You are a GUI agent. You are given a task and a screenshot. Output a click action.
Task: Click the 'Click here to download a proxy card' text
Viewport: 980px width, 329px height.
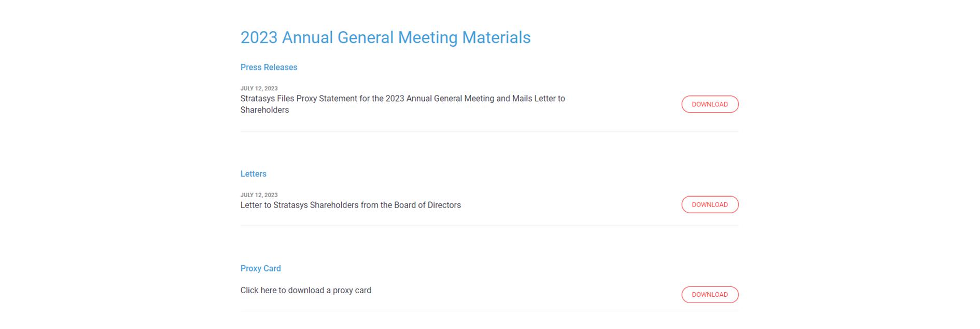(305, 291)
